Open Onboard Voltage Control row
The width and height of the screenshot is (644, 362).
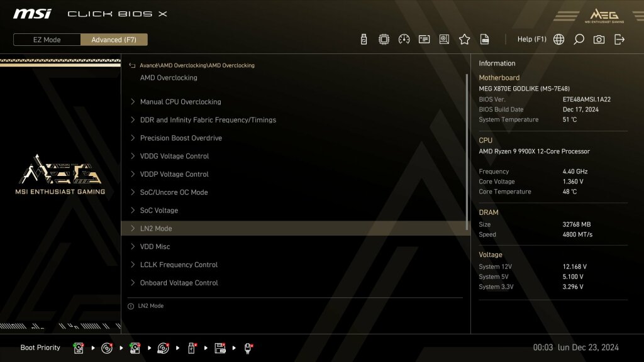point(295,283)
